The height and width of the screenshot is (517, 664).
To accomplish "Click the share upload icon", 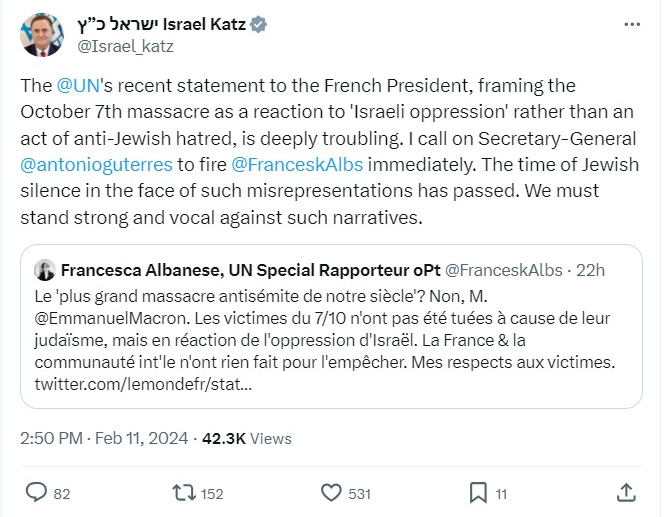I will pyautogui.click(x=627, y=492).
